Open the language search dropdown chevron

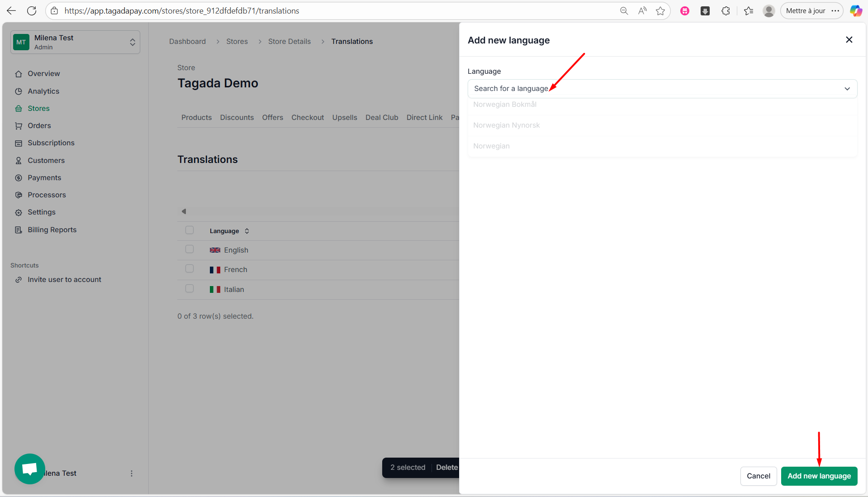point(847,89)
